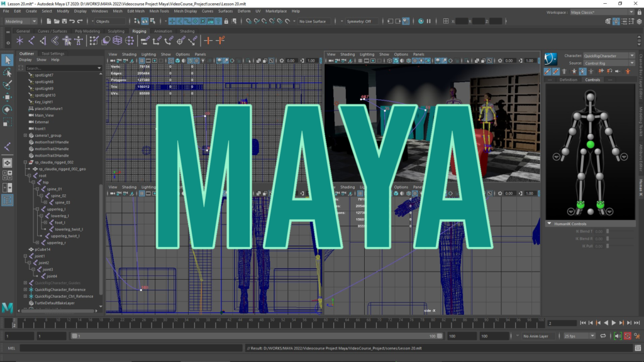Expand QuickRigCharacter_Reference node
Viewport: 644px width, 362px height.
point(25,289)
